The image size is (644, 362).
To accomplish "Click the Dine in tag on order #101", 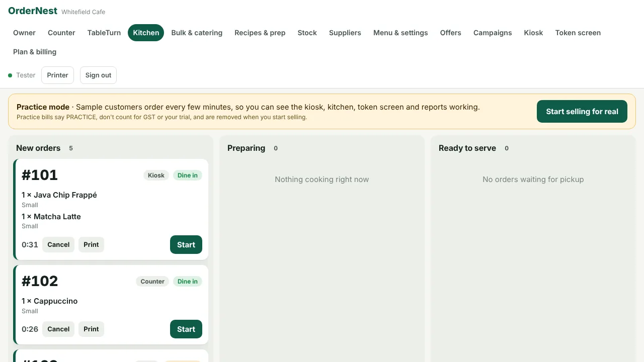I will click(188, 175).
